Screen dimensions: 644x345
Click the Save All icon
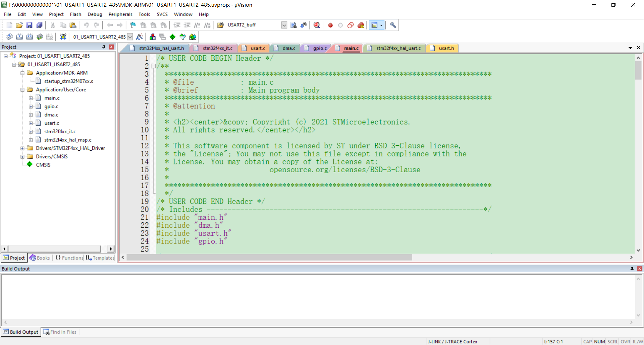[x=40, y=25]
